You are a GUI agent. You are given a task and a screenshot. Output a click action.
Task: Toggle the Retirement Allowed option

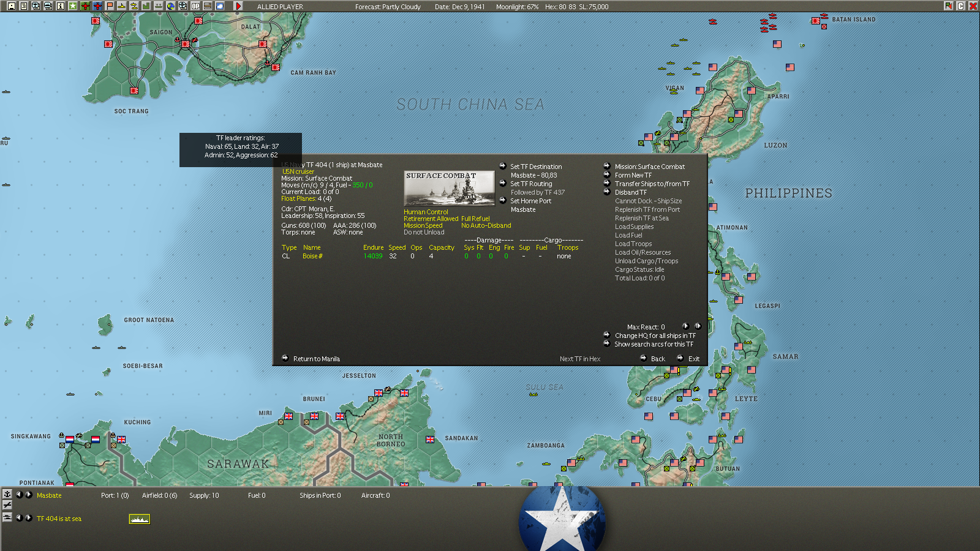pos(431,219)
